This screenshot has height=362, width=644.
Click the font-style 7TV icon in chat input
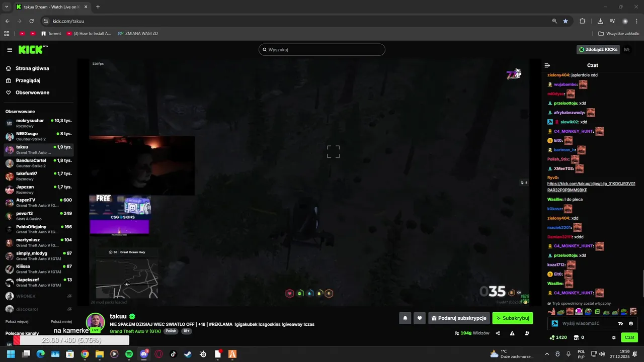(x=620, y=323)
